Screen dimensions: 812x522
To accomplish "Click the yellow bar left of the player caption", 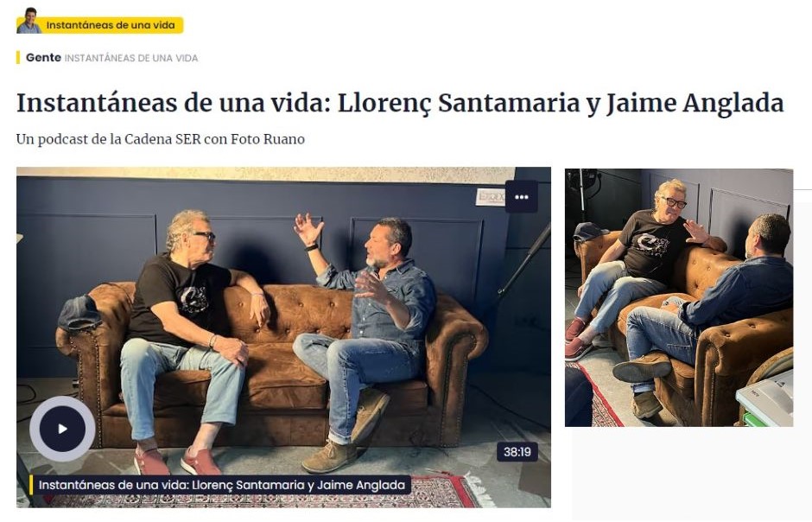I will click(x=32, y=485).
